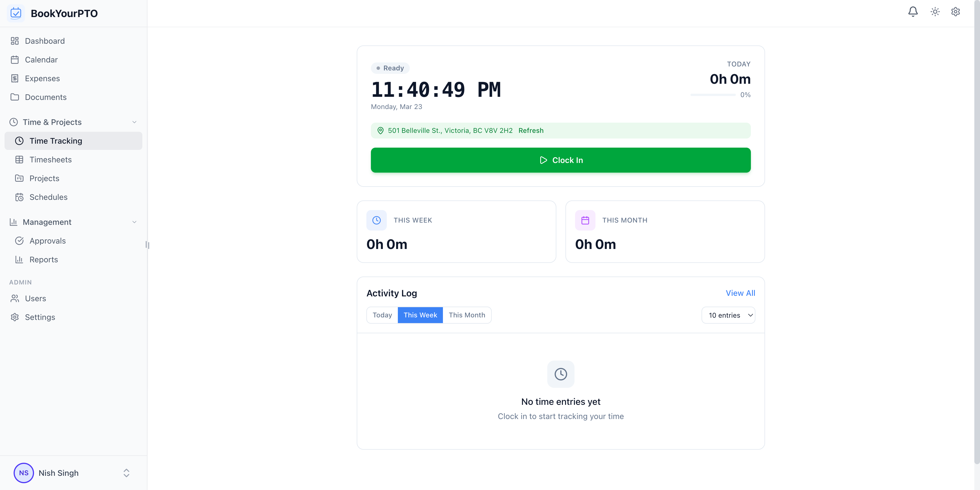Open the 10 entries dropdown
Image resolution: width=980 pixels, height=490 pixels.
pos(728,315)
